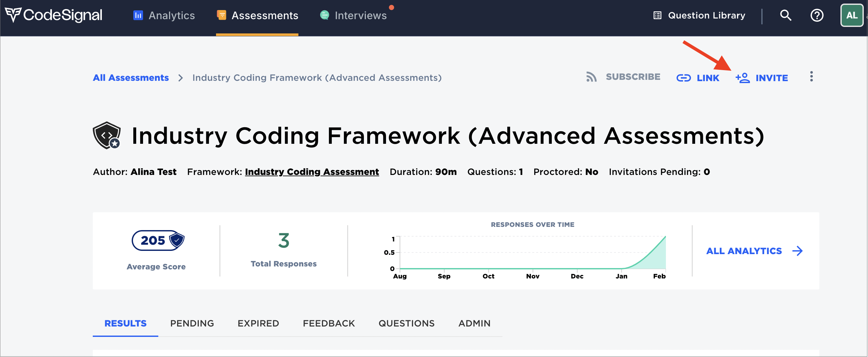This screenshot has height=357, width=868.
Task: Click the RESPONSES OVER TIME heading
Action: (x=532, y=225)
